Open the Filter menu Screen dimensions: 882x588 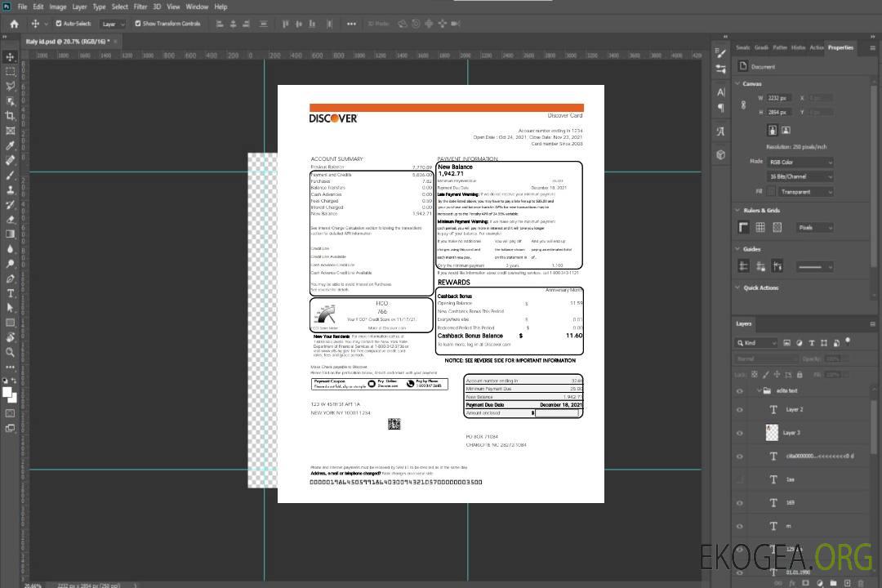tap(140, 7)
